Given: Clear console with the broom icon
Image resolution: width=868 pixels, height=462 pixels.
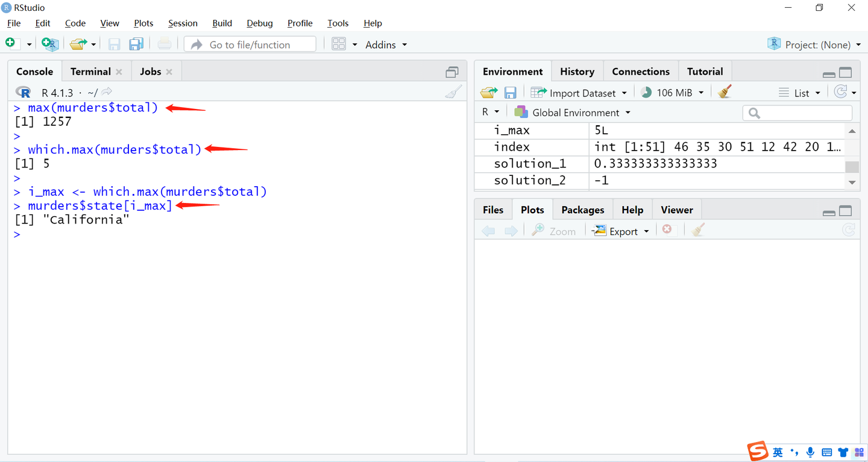Looking at the screenshot, I should (453, 92).
